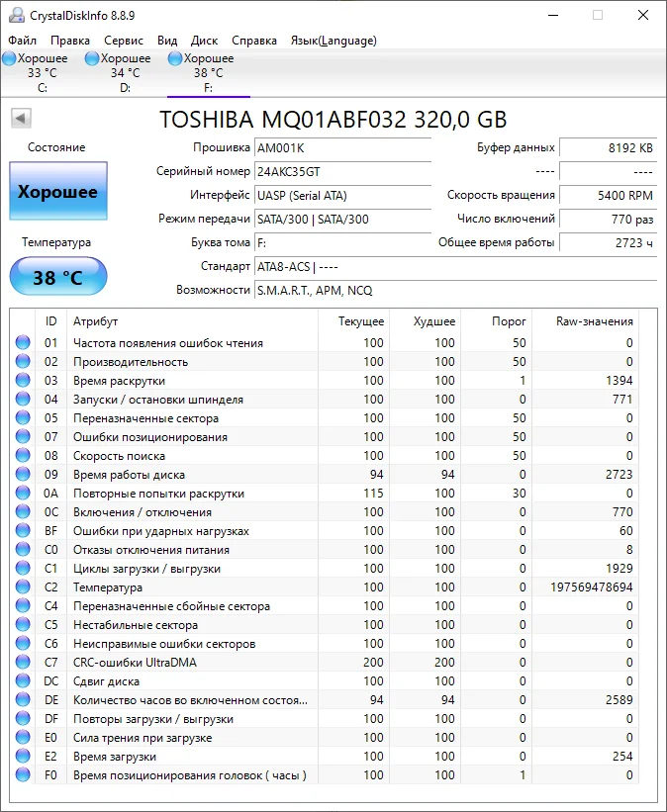Select the Переназначенные сектора row

[x=325, y=418]
